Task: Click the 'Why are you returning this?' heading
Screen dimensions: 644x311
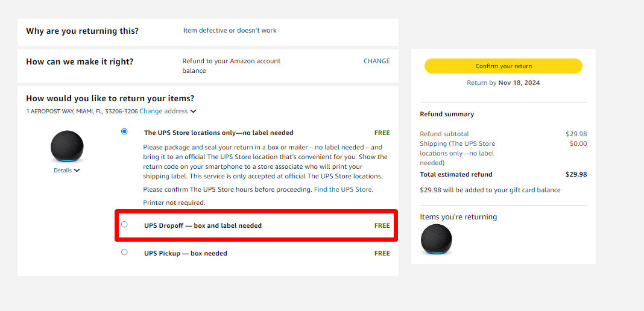Action: [x=82, y=31]
